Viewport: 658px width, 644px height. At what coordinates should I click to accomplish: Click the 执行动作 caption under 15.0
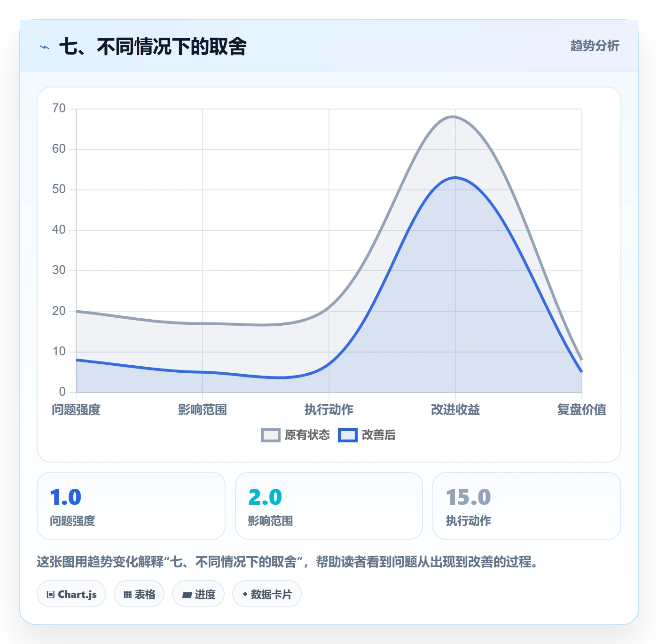click(x=469, y=521)
